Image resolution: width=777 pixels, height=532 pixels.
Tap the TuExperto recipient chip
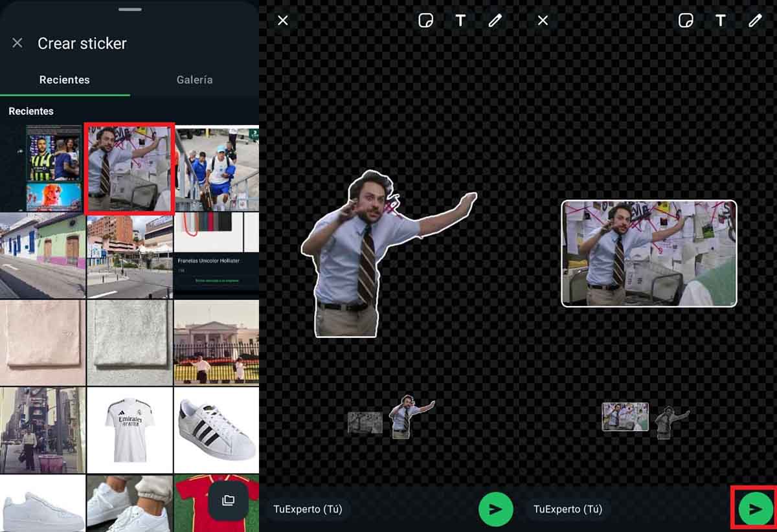pyautogui.click(x=310, y=509)
